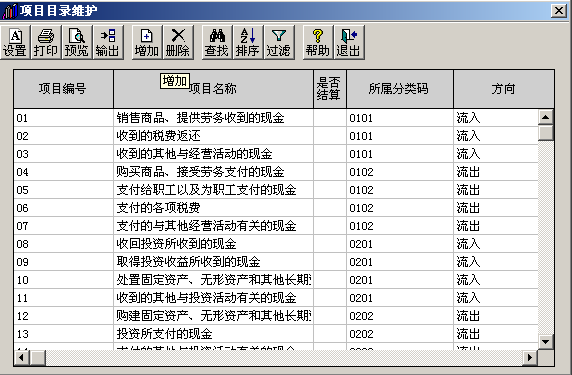The height and width of the screenshot is (375, 572).
Task: Open 查找 (Find) binoculars icon
Action: click(x=217, y=42)
